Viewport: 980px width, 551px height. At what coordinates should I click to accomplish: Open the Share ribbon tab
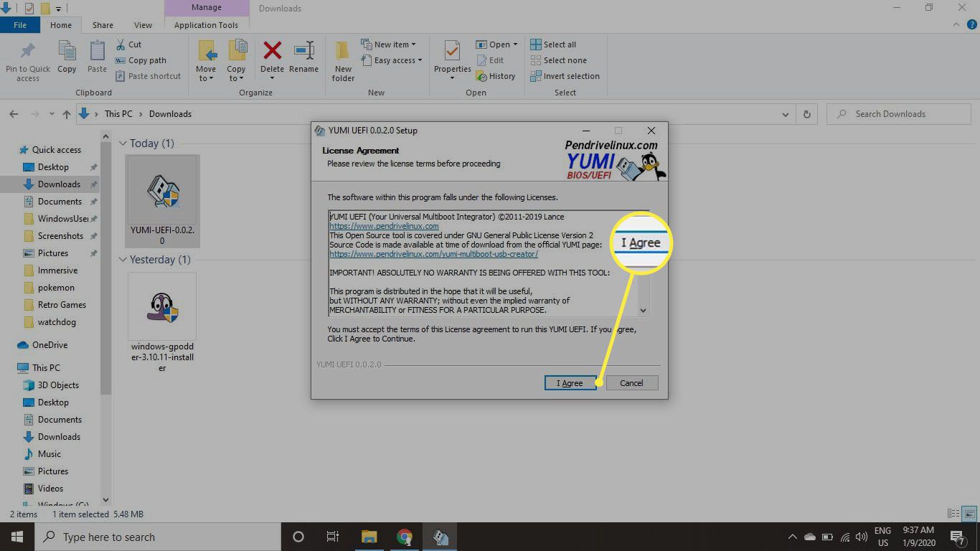tap(103, 25)
